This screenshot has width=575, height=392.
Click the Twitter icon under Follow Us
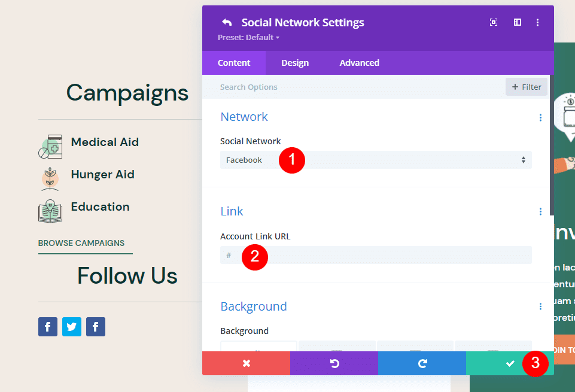point(71,327)
